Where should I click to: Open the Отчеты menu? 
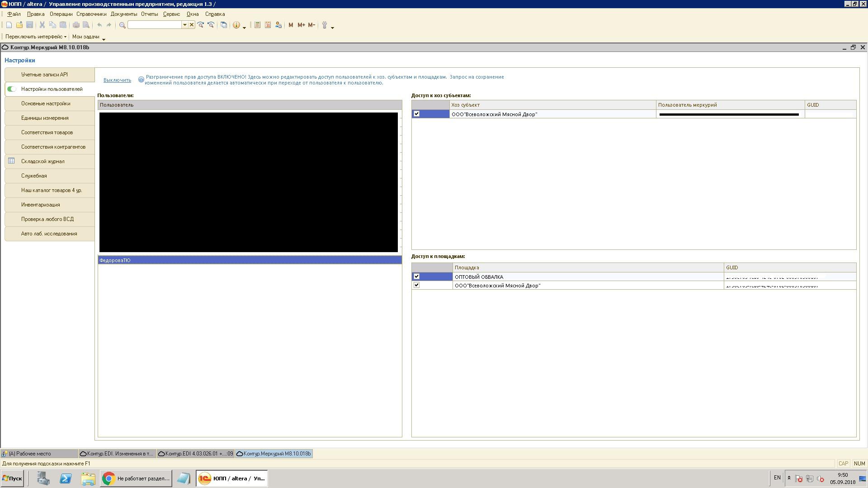[149, 14]
